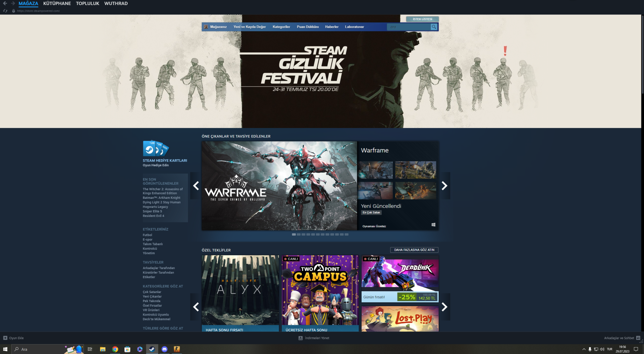The image size is (644, 354).
Task: Show hidden system tray icons
Action: (584, 349)
